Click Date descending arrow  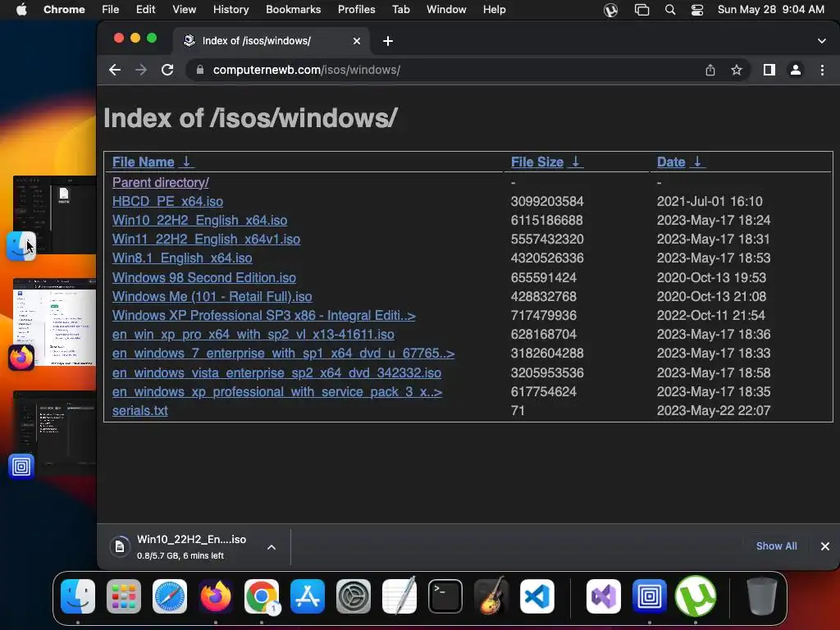pyautogui.click(x=697, y=162)
